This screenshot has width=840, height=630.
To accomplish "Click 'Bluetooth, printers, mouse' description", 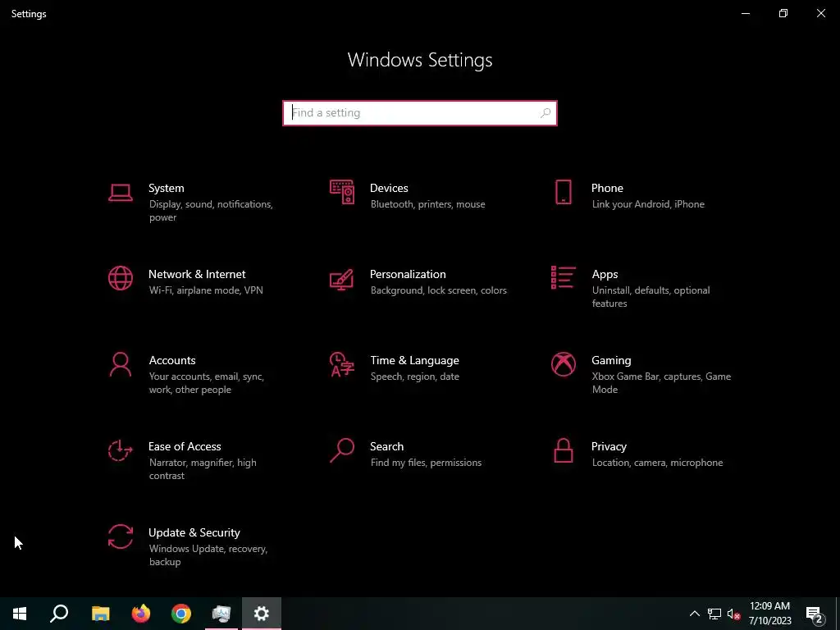I will pyautogui.click(x=427, y=204).
